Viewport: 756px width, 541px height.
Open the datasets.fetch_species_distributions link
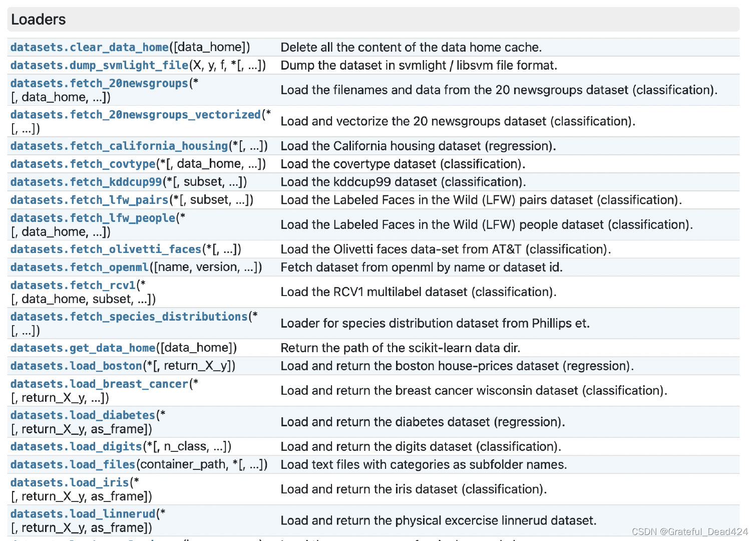(129, 317)
